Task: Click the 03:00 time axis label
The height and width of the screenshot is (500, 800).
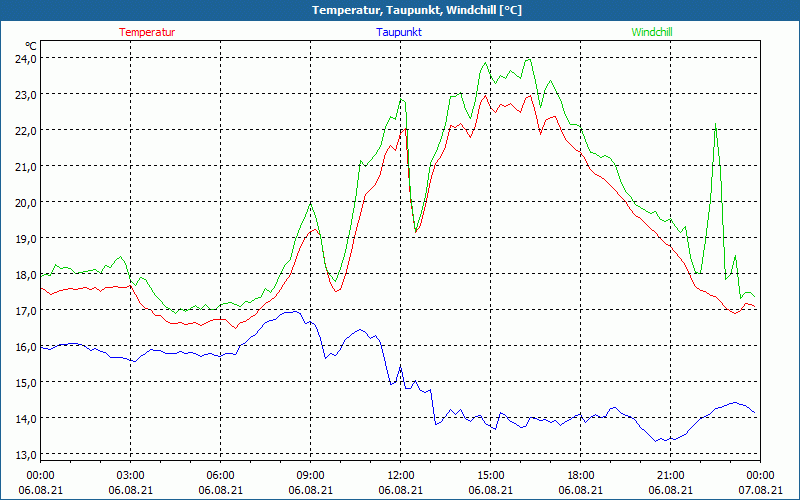Action: pos(131,476)
